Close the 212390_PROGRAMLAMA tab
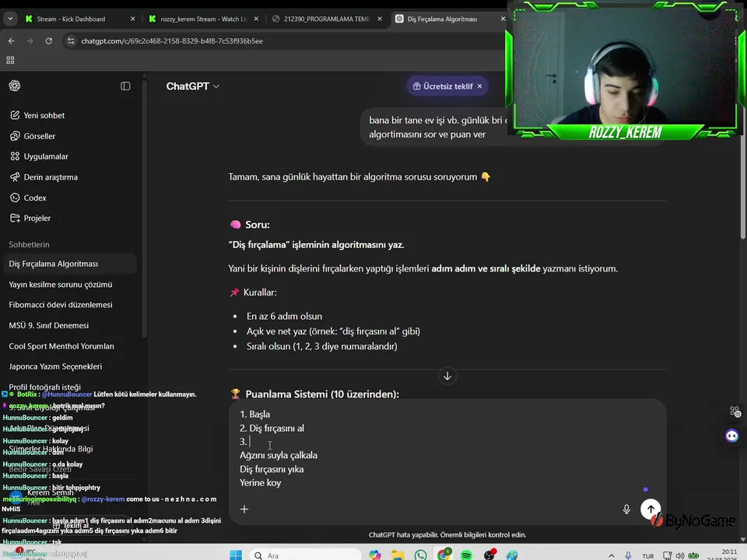 pyautogui.click(x=380, y=19)
